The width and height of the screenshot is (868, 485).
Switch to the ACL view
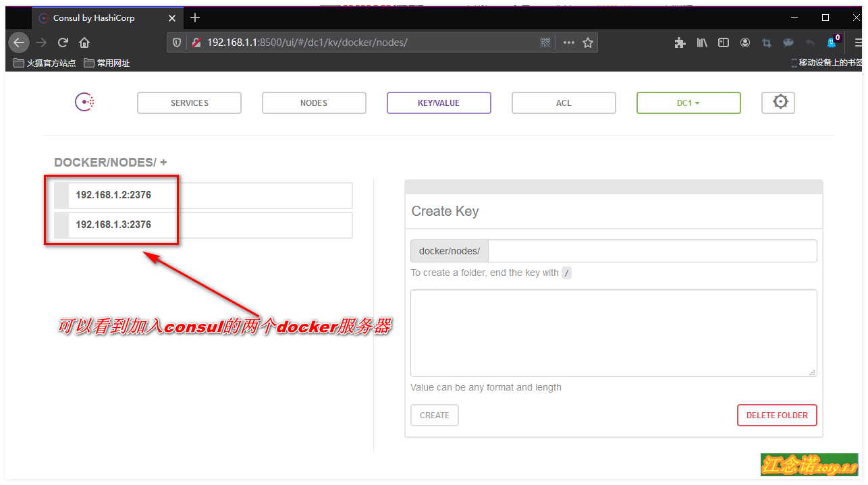[x=564, y=103]
